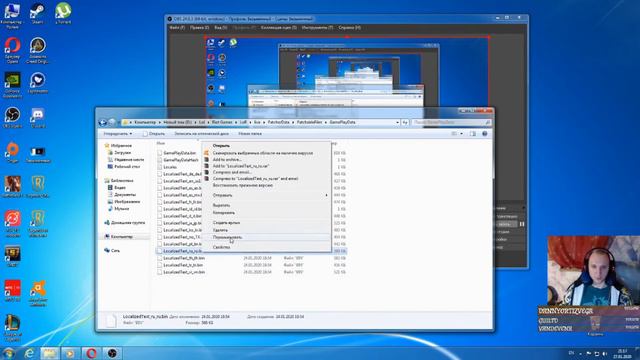Open Internet Explorer from the taskbar
This screenshot has width=640, height=360.
(x=29, y=353)
